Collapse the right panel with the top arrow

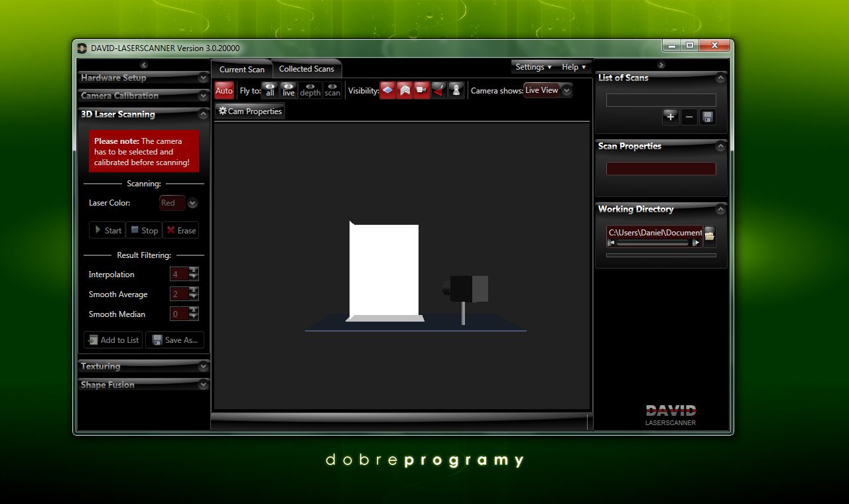(x=661, y=65)
